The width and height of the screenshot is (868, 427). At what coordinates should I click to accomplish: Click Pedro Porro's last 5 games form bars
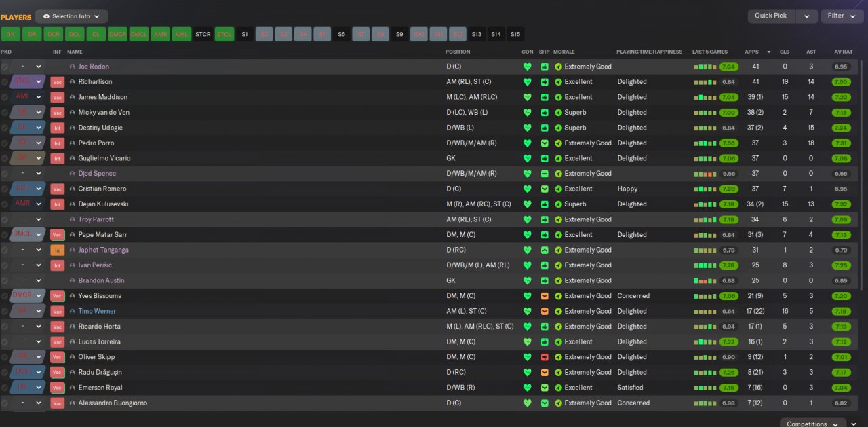pyautogui.click(x=706, y=143)
